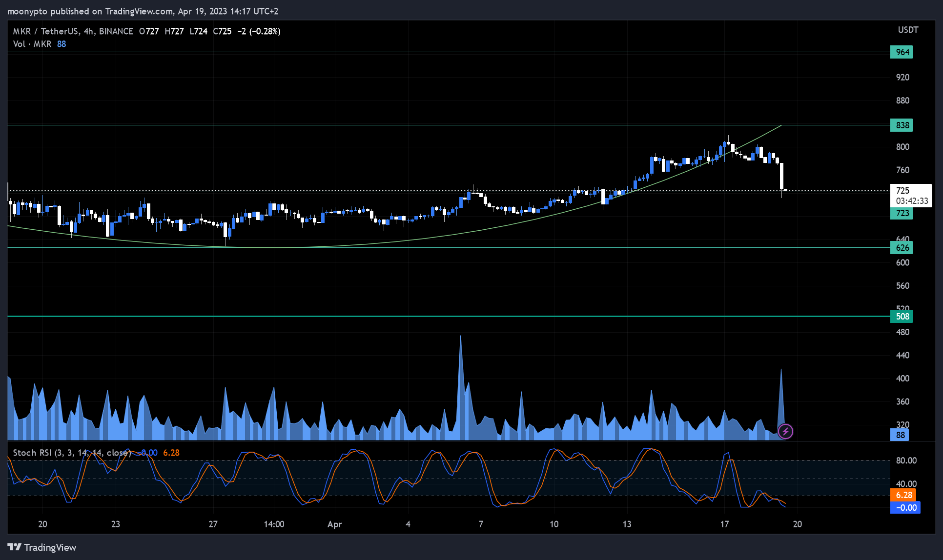This screenshot has width=943, height=560.
Task: Click the 480 price axis tick
Action: (x=902, y=332)
